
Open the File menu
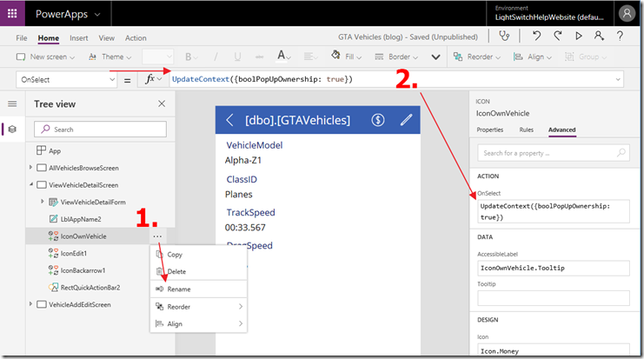point(22,37)
